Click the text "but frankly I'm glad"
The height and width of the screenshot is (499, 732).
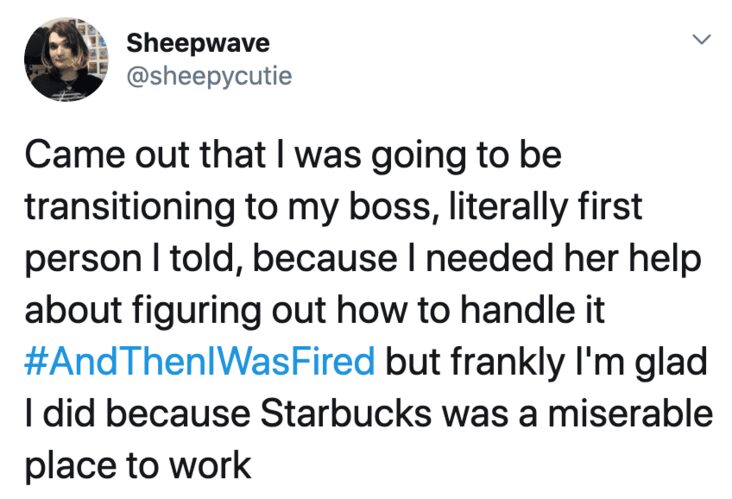546,362
